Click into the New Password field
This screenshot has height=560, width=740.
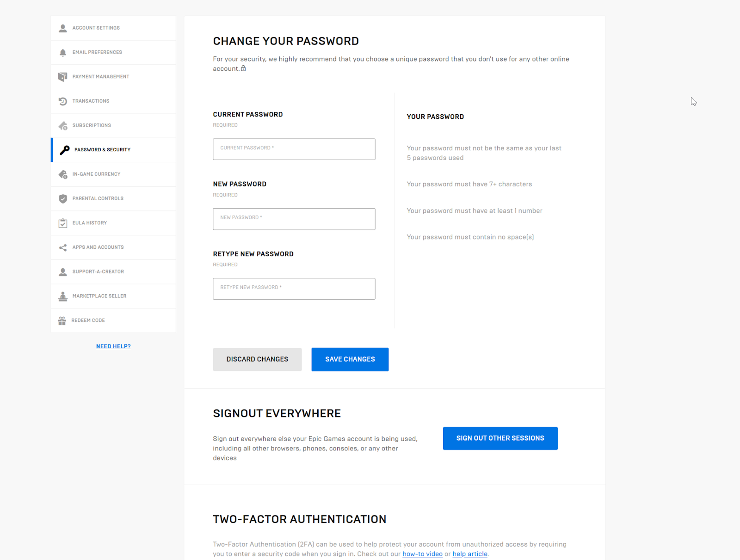[294, 219]
